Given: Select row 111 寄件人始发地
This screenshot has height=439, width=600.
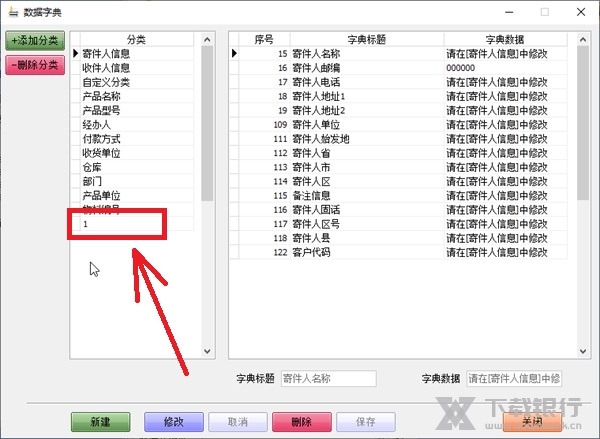Looking at the screenshot, I should [398, 139].
